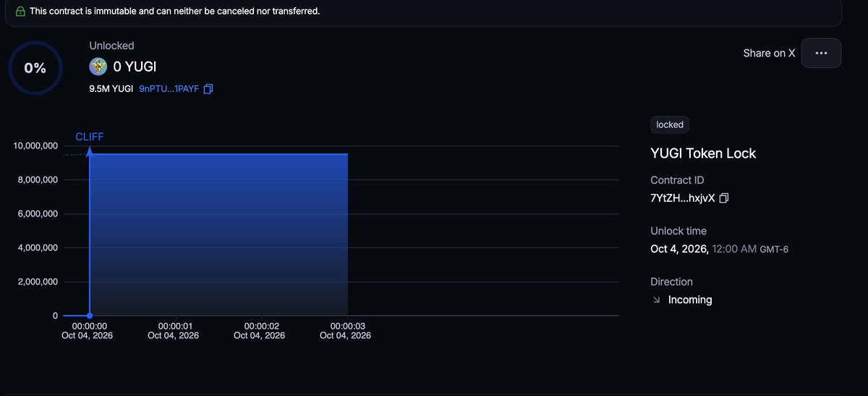Click the YUGI Token Lock title
Image resolution: width=868 pixels, height=396 pixels.
click(x=703, y=153)
